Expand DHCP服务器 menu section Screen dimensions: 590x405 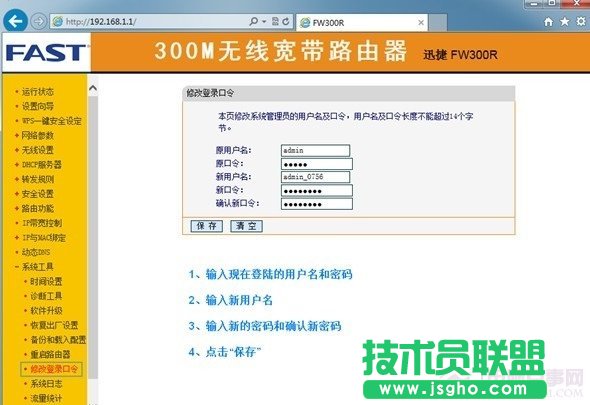click(x=41, y=164)
